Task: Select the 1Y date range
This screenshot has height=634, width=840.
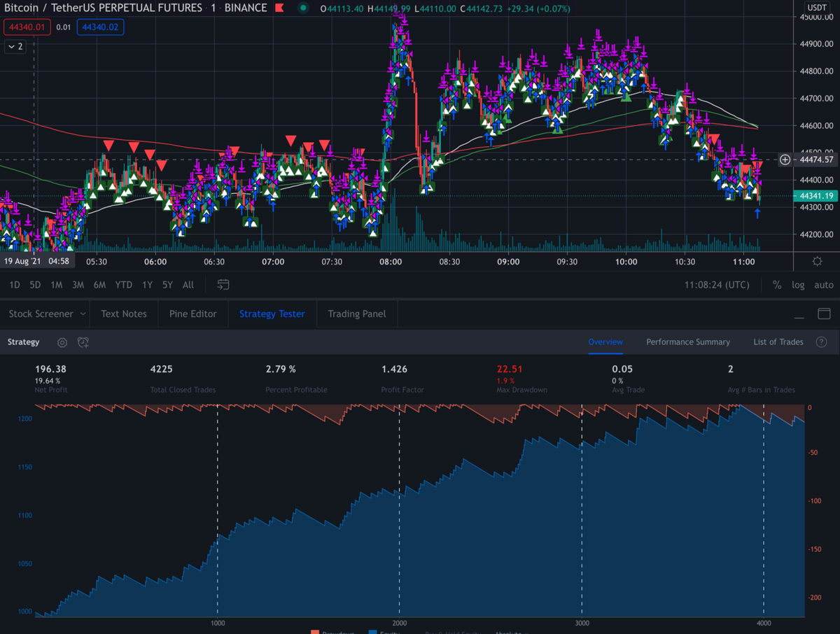Action: [147, 285]
